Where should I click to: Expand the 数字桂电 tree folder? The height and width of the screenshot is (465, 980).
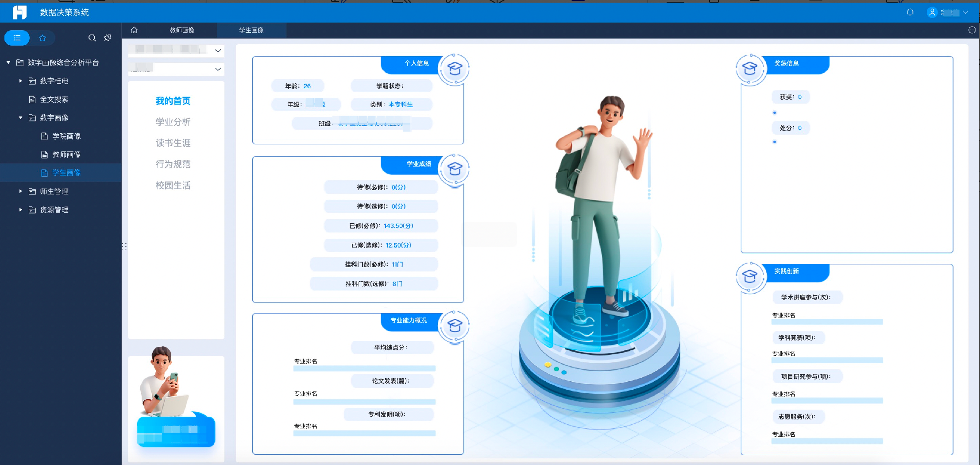coord(20,81)
